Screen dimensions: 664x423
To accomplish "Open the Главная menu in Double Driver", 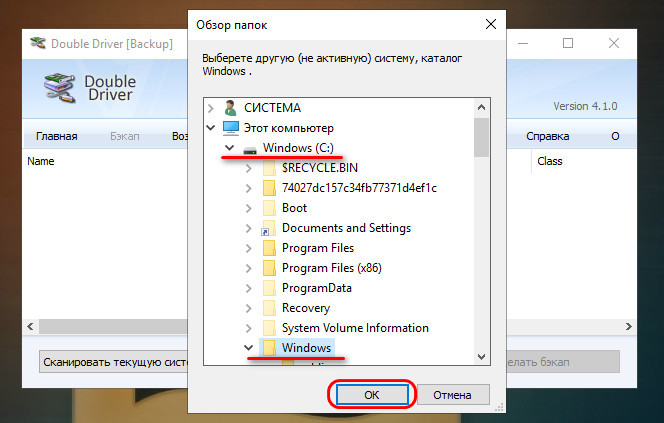I will [57, 136].
